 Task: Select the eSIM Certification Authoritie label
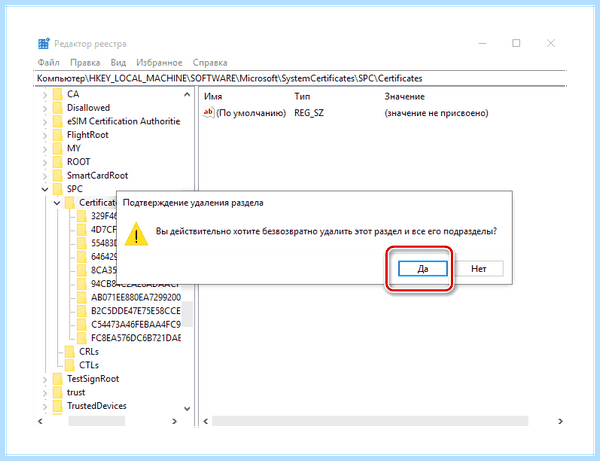click(x=124, y=121)
